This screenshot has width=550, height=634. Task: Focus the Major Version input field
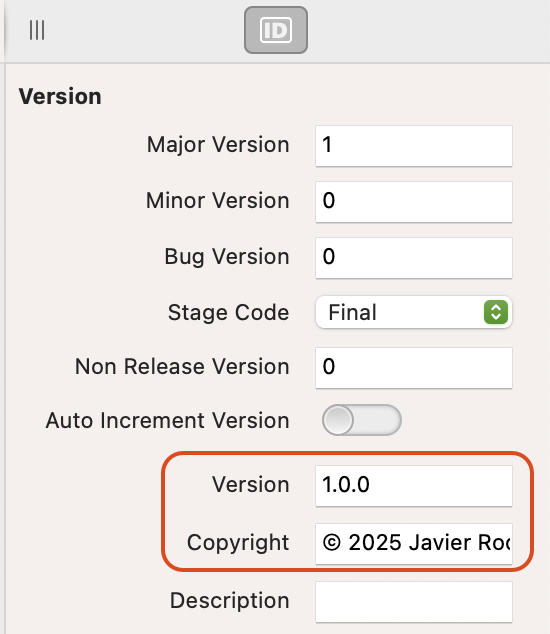coord(414,146)
